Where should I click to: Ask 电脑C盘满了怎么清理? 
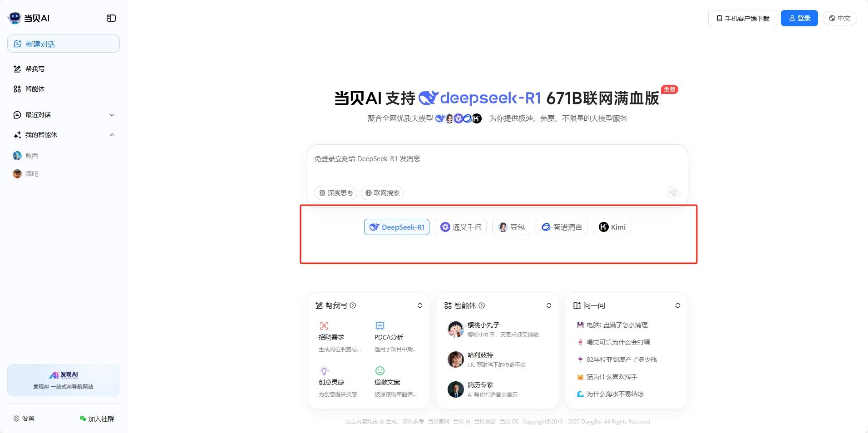point(612,325)
